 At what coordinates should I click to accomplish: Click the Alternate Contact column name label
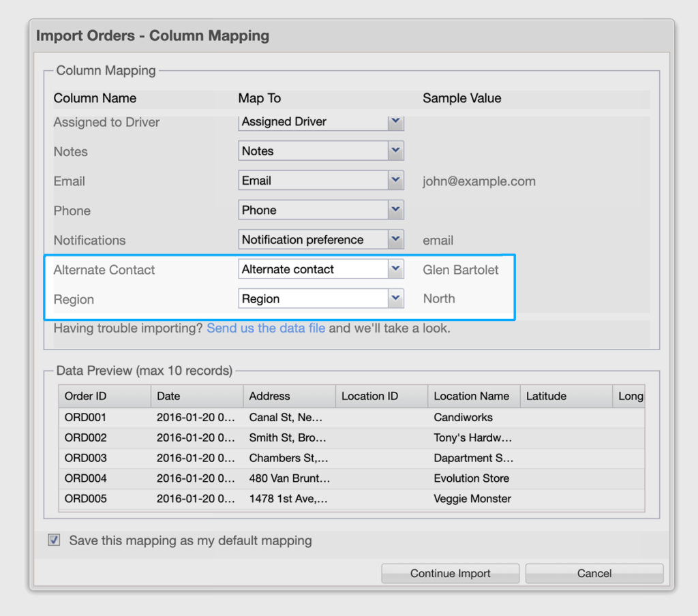pyautogui.click(x=104, y=270)
